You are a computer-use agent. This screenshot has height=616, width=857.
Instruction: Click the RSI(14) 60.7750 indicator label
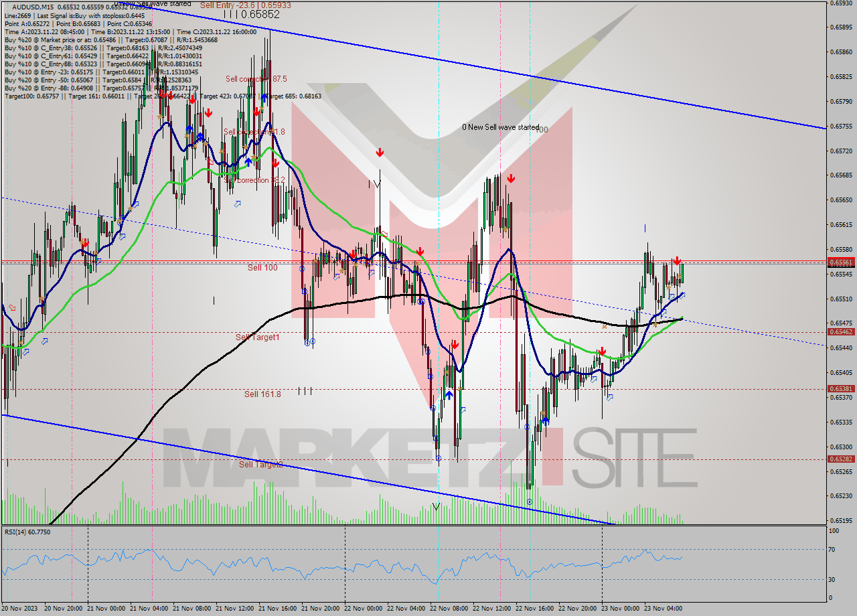click(27, 532)
